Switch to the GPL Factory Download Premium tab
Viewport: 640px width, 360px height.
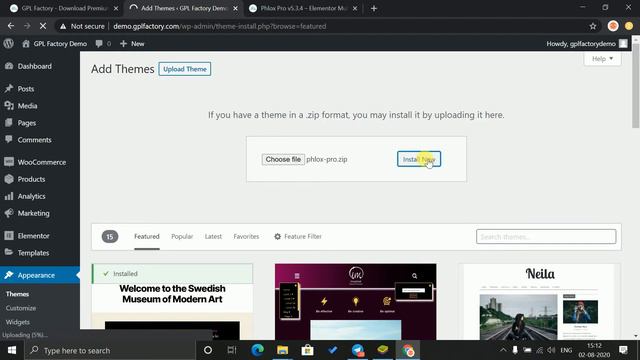point(64,8)
